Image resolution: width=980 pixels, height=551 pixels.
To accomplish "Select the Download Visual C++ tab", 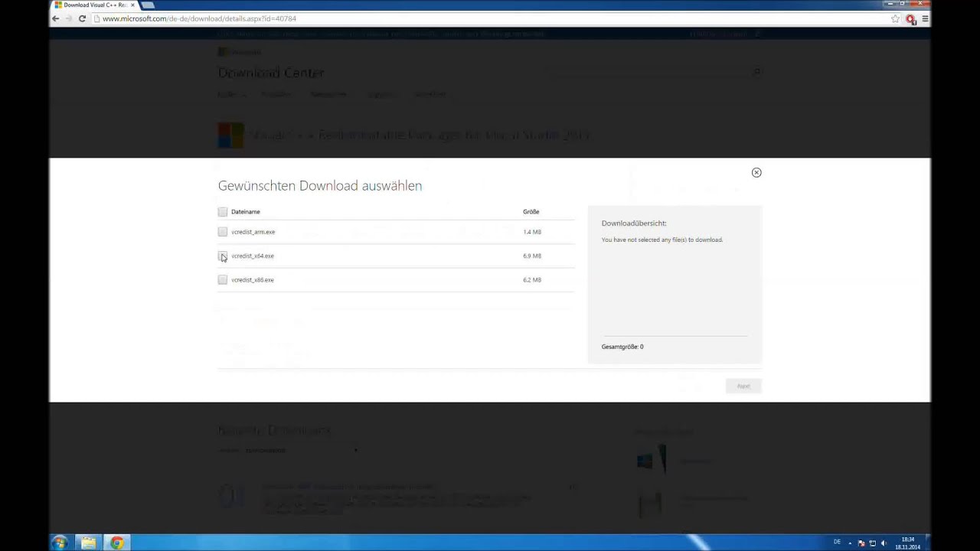I will 93,5.
